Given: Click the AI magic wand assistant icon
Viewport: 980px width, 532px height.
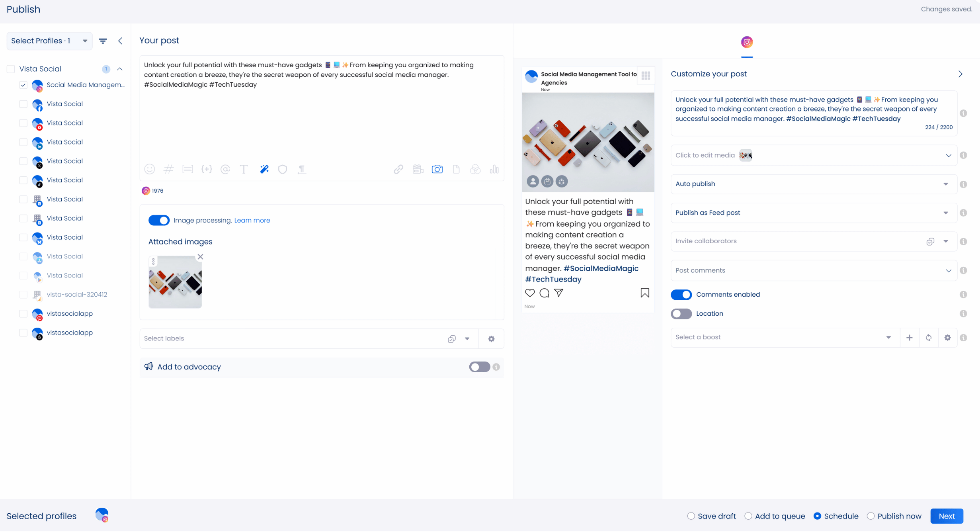Looking at the screenshot, I should [x=264, y=170].
